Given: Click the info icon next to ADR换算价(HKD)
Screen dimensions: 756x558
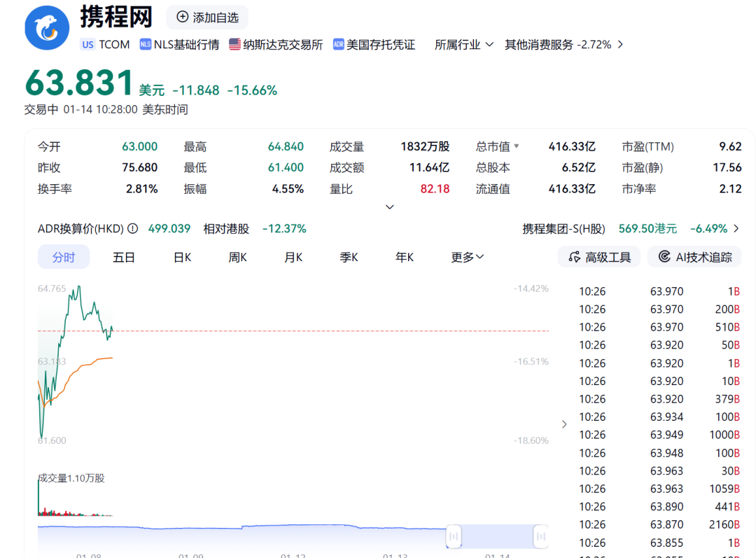Looking at the screenshot, I should point(132,229).
